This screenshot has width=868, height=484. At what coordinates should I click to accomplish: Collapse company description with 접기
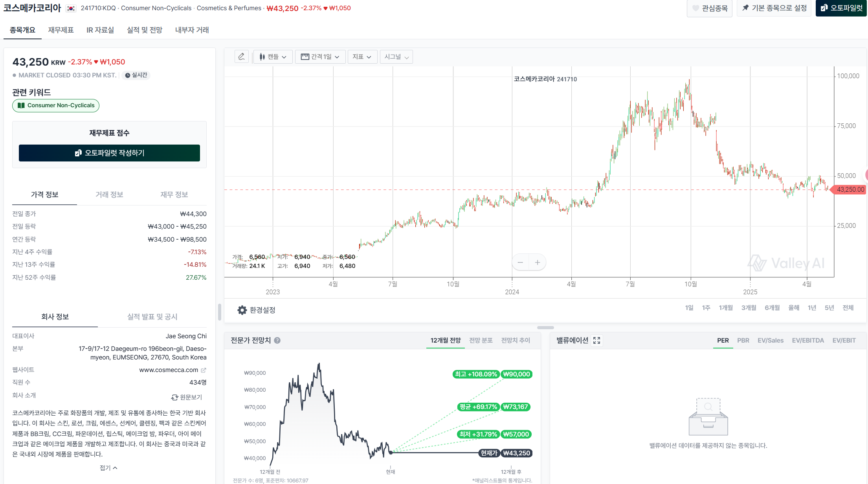click(108, 468)
